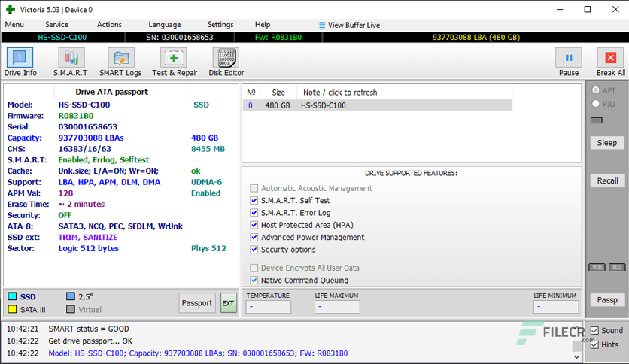
Task: Click Break All to stop tasks
Action: [610, 62]
